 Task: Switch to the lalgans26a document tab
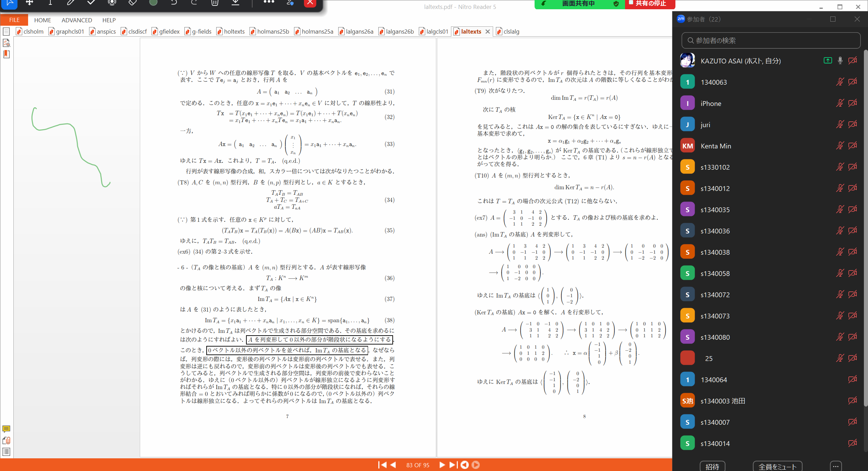click(356, 32)
